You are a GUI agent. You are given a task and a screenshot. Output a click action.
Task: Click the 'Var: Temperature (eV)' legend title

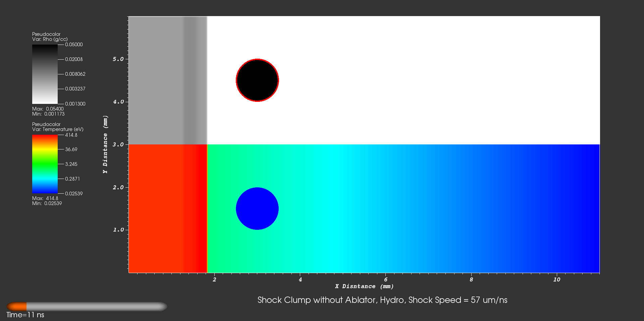point(58,129)
